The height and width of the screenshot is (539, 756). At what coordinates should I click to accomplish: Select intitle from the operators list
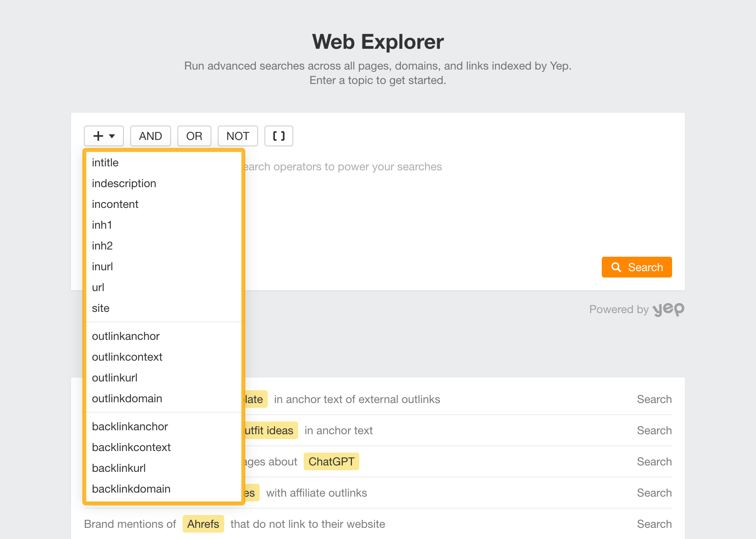pos(105,162)
